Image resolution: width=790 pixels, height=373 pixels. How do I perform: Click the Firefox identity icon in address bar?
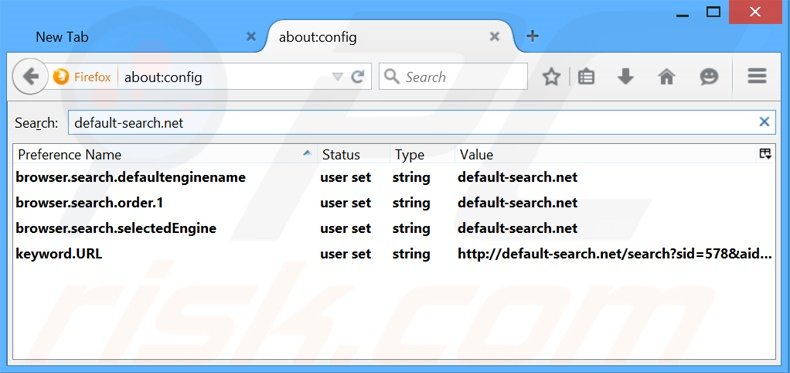tap(61, 77)
